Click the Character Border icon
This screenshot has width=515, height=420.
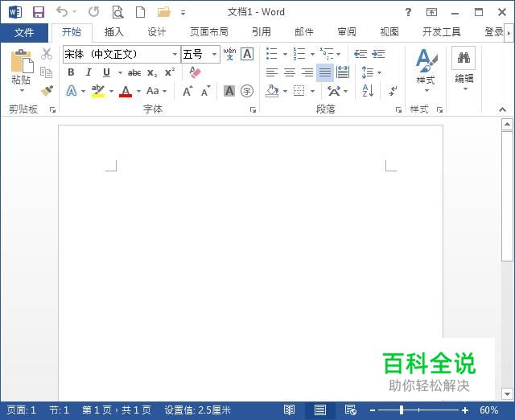click(247, 54)
